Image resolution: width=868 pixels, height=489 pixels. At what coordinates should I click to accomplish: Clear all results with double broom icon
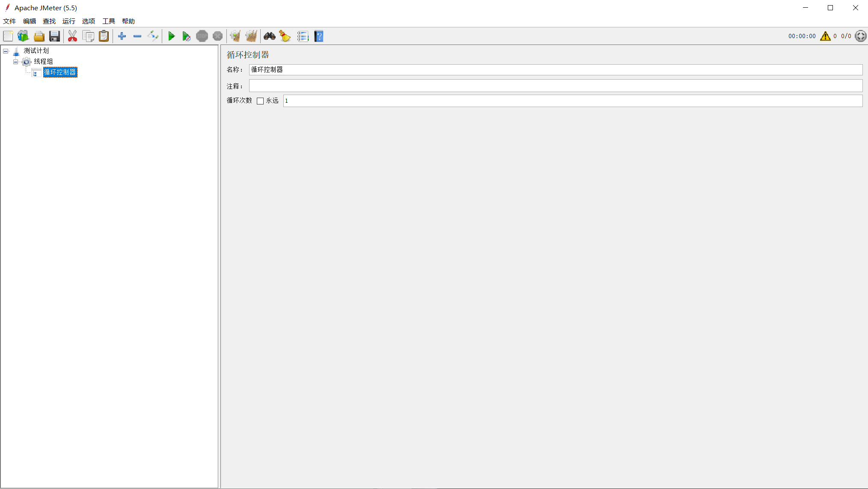251,36
